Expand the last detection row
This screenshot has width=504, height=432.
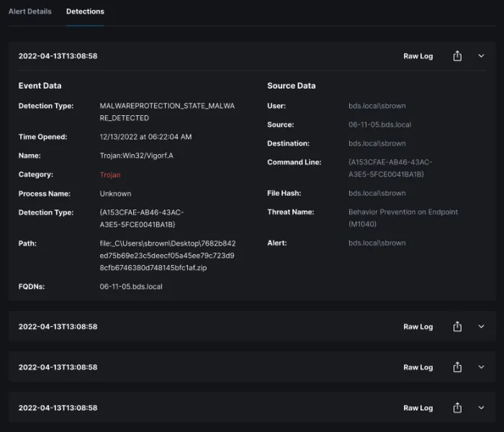482,408
